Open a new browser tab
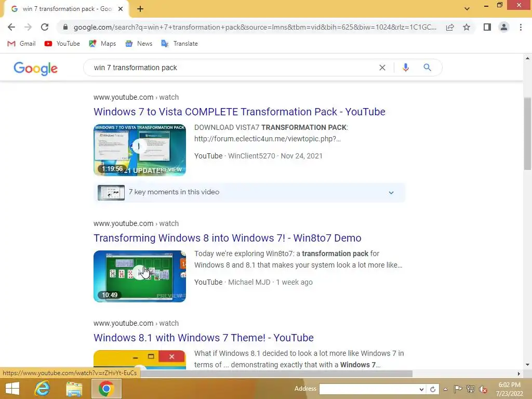The image size is (532, 399). click(x=140, y=9)
